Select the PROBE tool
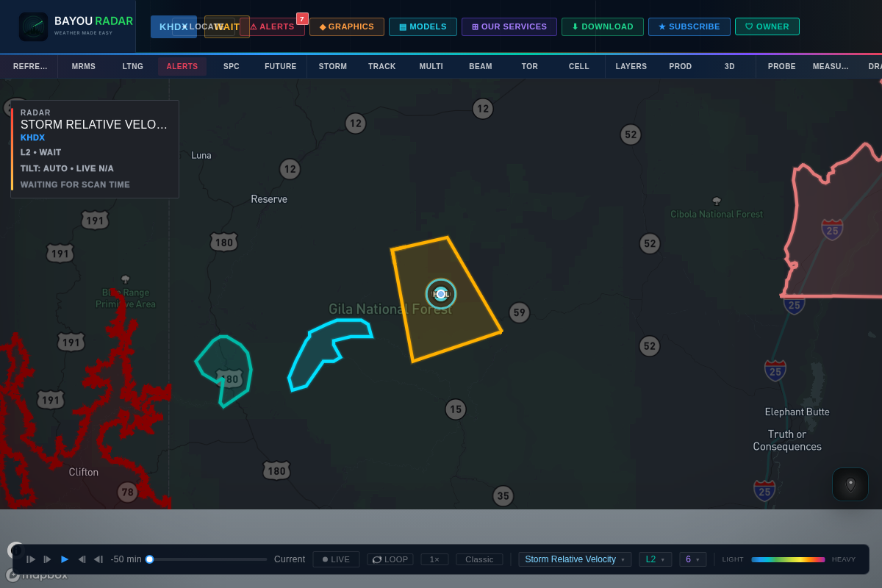The width and height of the screenshot is (882, 588). pos(782,66)
